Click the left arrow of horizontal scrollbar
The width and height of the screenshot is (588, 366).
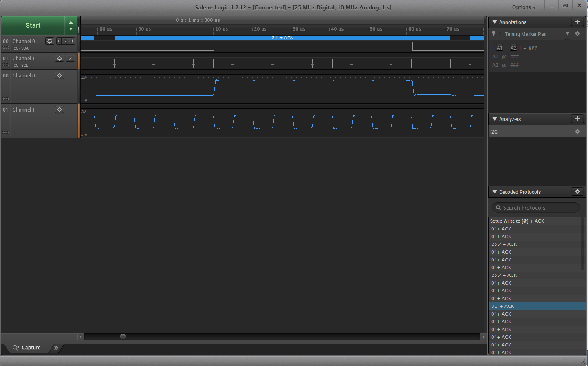pyautogui.click(x=81, y=337)
